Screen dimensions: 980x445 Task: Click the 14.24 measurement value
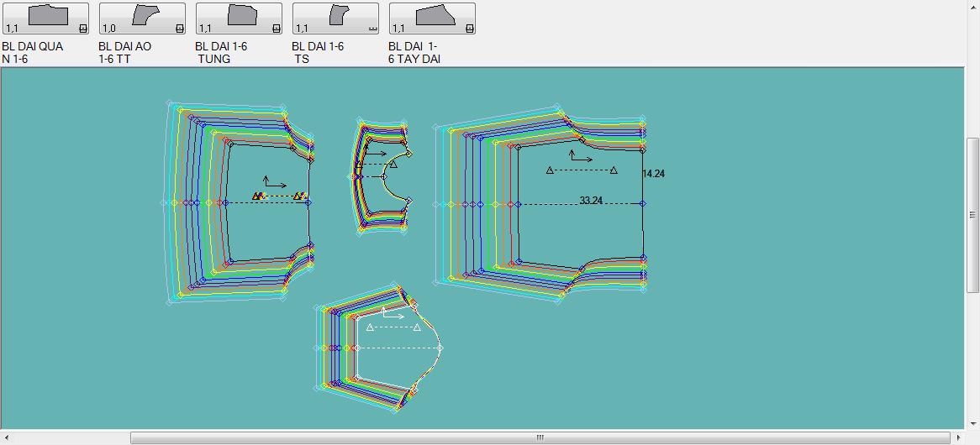pos(653,174)
